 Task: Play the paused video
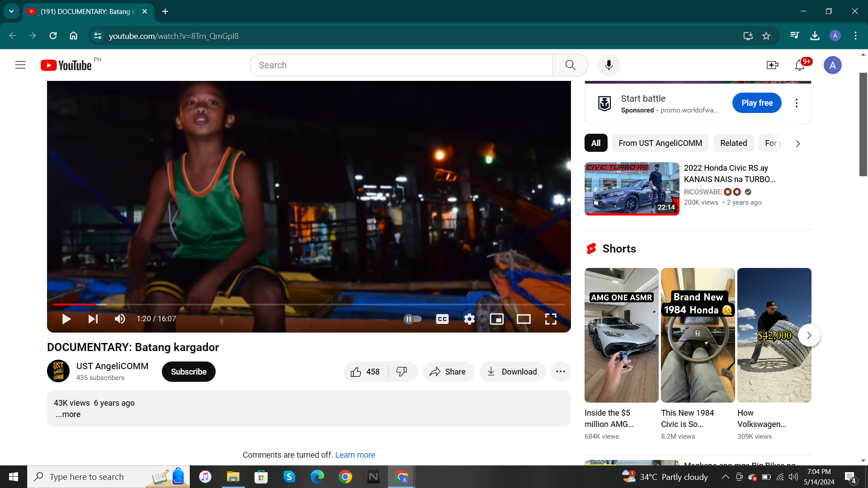[66, 319]
